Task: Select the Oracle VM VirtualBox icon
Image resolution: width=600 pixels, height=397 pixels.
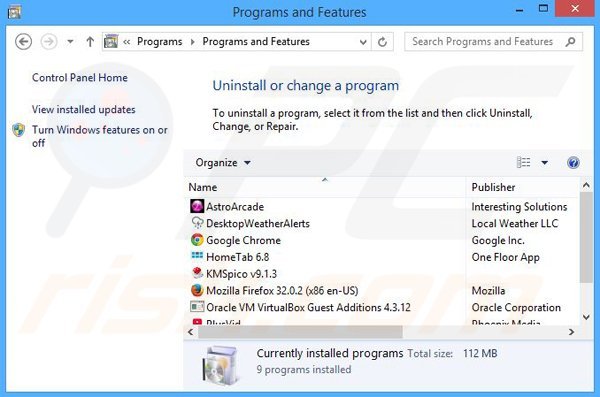Action: click(197, 307)
